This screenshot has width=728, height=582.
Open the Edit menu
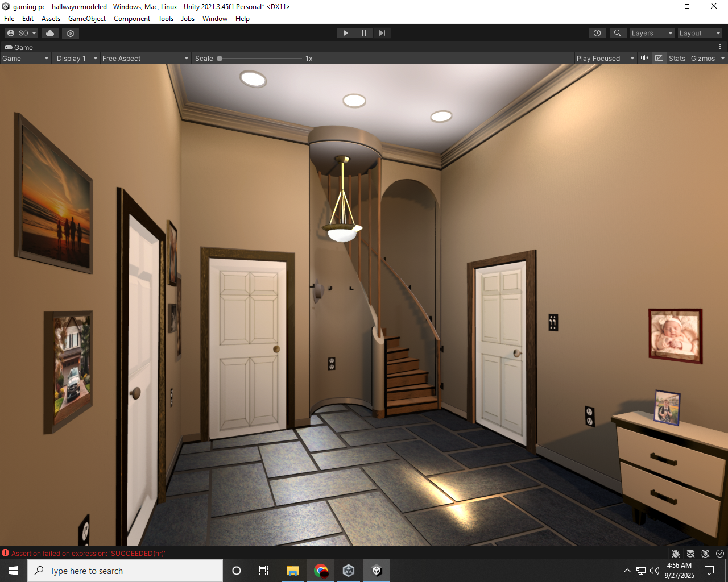(x=28, y=19)
